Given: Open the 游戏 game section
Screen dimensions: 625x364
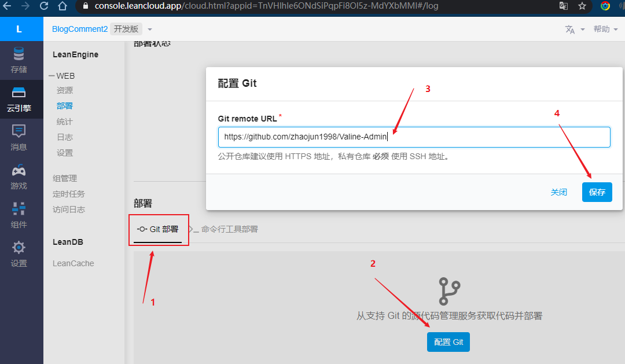Looking at the screenshot, I should point(19,177).
